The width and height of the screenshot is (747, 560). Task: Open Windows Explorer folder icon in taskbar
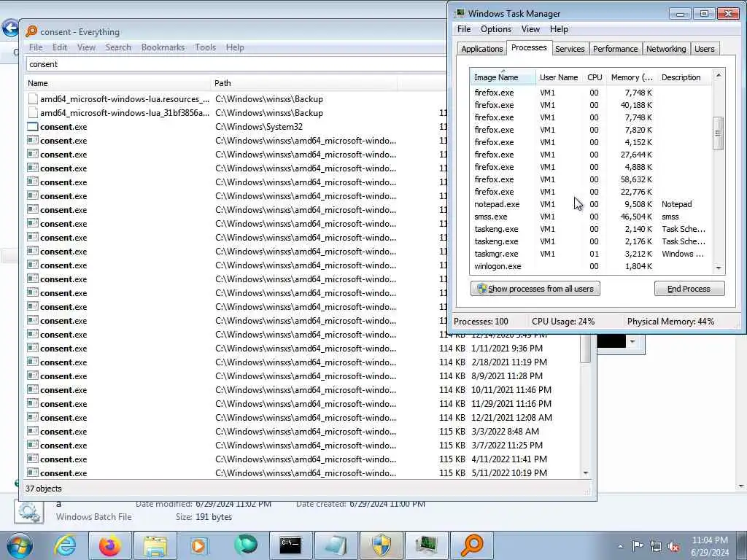(x=155, y=545)
